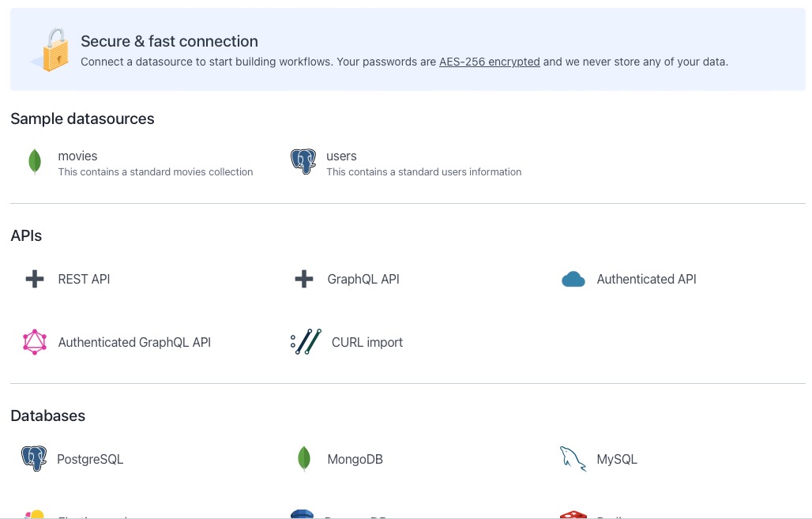The image size is (812, 519).
Task: Click the users datasource description text
Action: tap(423, 171)
